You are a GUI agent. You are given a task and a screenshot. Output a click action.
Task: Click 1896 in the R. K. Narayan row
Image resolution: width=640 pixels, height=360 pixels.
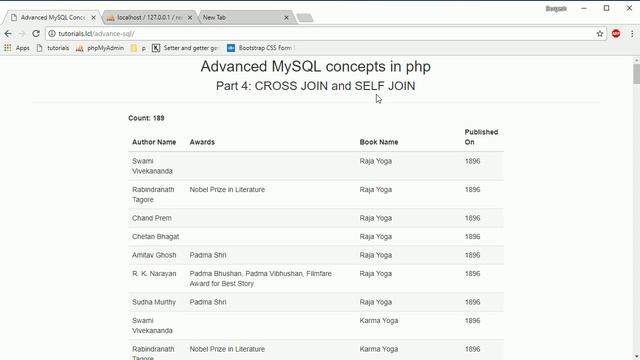point(472,273)
